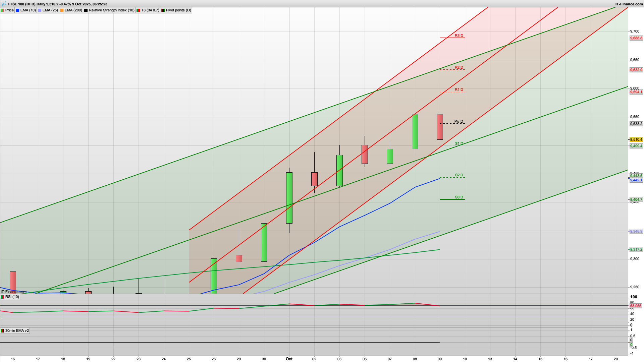Click the orange EMA (200) swatch icon

point(62,10)
